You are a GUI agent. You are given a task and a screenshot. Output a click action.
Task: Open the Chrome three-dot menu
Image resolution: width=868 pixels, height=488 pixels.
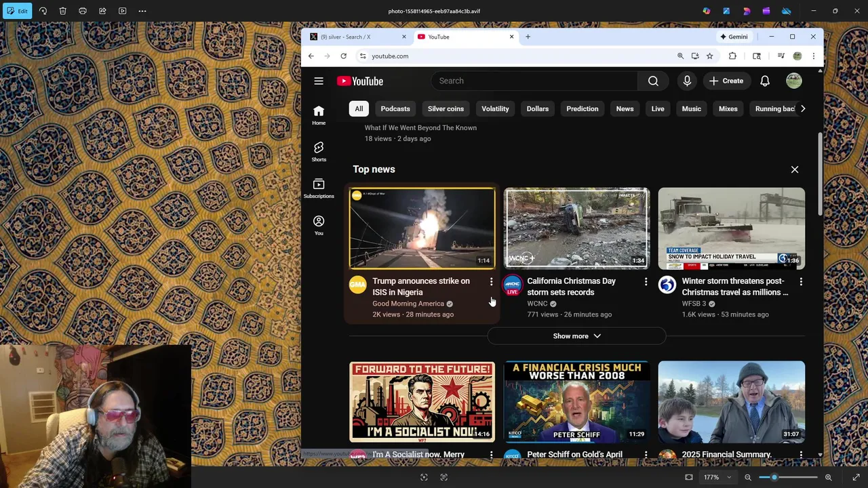(x=814, y=56)
